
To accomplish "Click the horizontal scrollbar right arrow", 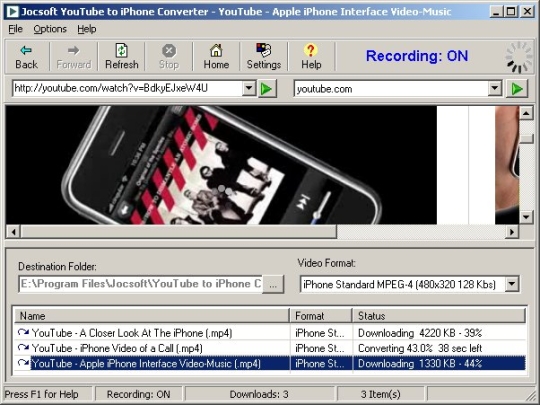I will click(x=512, y=232).
